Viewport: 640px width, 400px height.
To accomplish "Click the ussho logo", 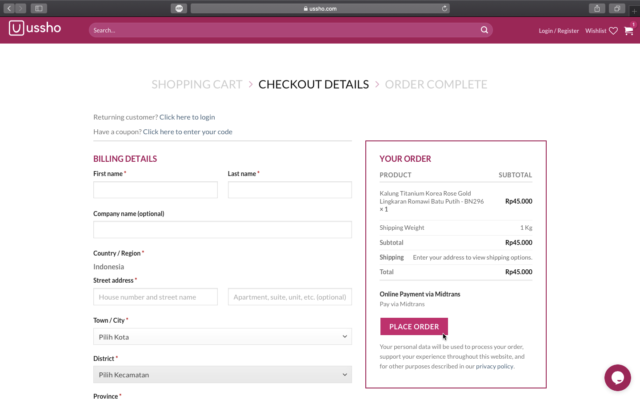I will pyautogui.click(x=35, y=29).
